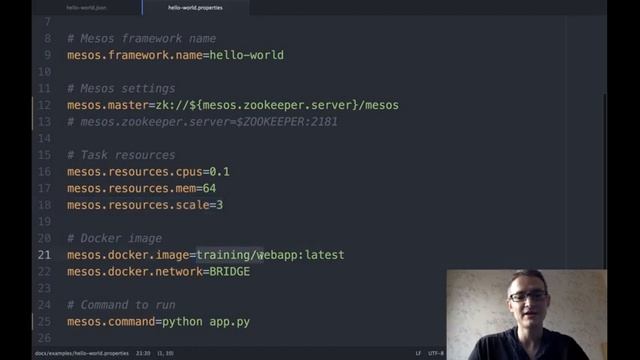Click the value 'hello-world' on line 9
This screenshot has height=360, width=640.
click(x=247, y=55)
